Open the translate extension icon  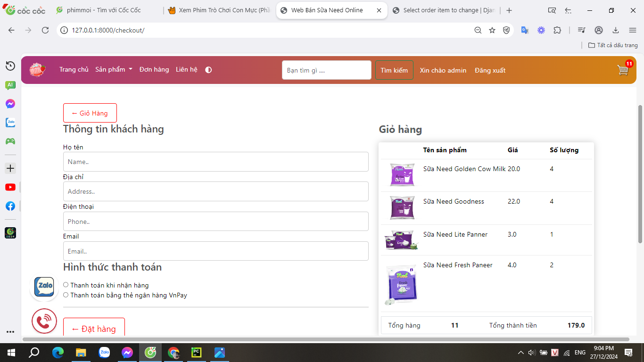[x=525, y=30]
